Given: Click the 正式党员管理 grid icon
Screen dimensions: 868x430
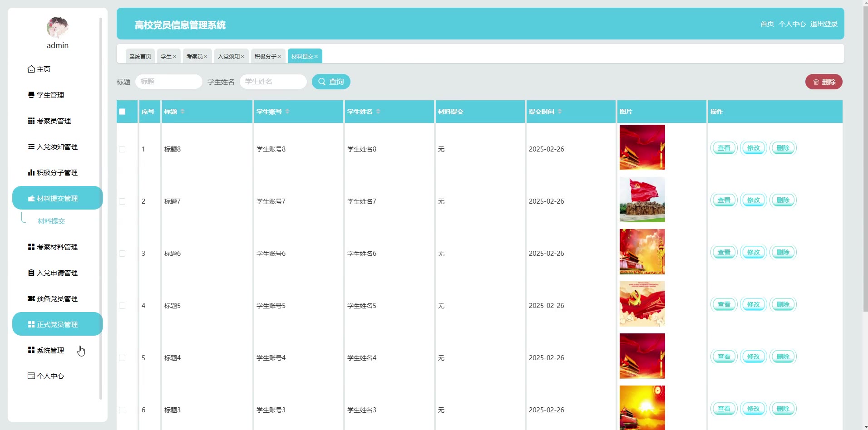Looking at the screenshot, I should [31, 325].
